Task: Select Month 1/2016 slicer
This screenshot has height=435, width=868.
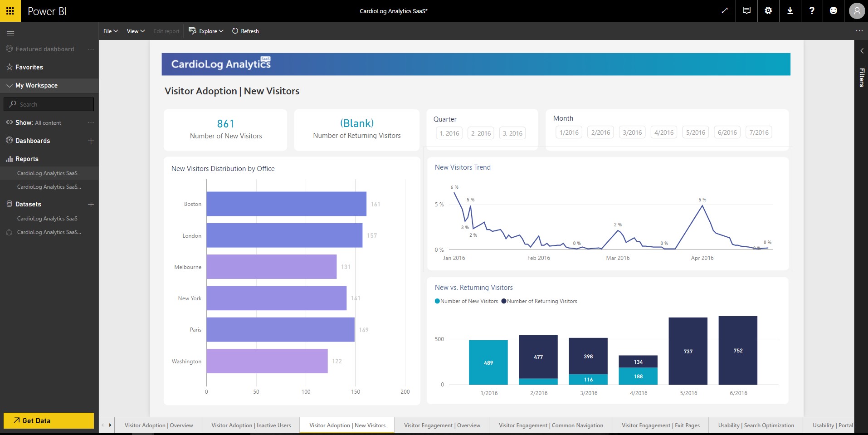Action: click(x=569, y=132)
